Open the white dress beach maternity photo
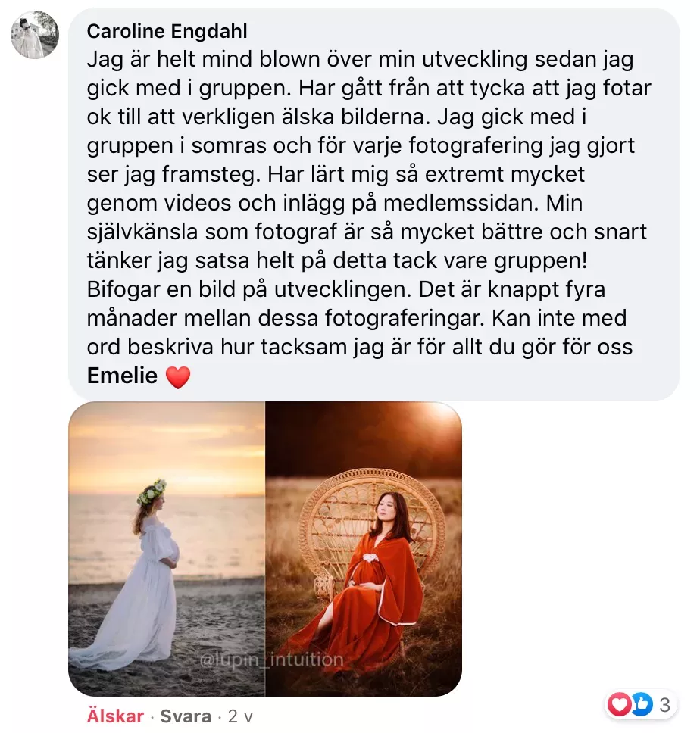Viewport: 700px width, 733px height. click(167, 549)
